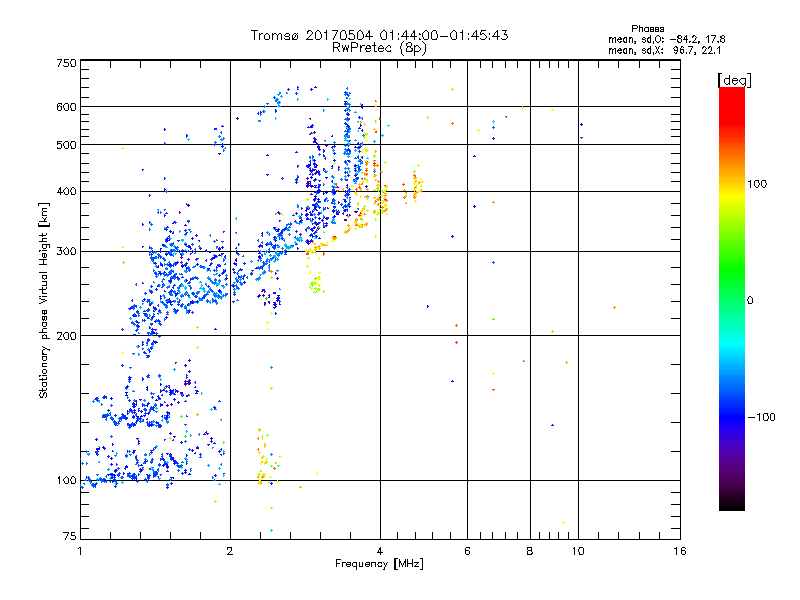Click the colorbar '-100' tick label

pyautogui.click(x=761, y=417)
